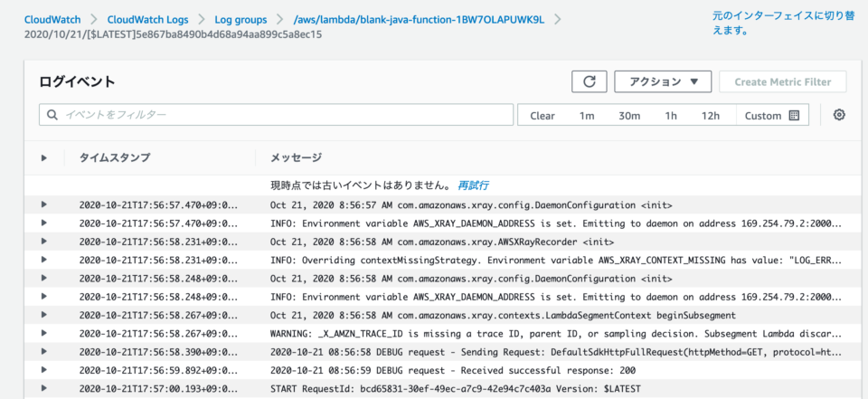Viewport: 868px width, 399px height.
Task: Click the CloudWatch Logs breadcrumb link
Action: 147,19
